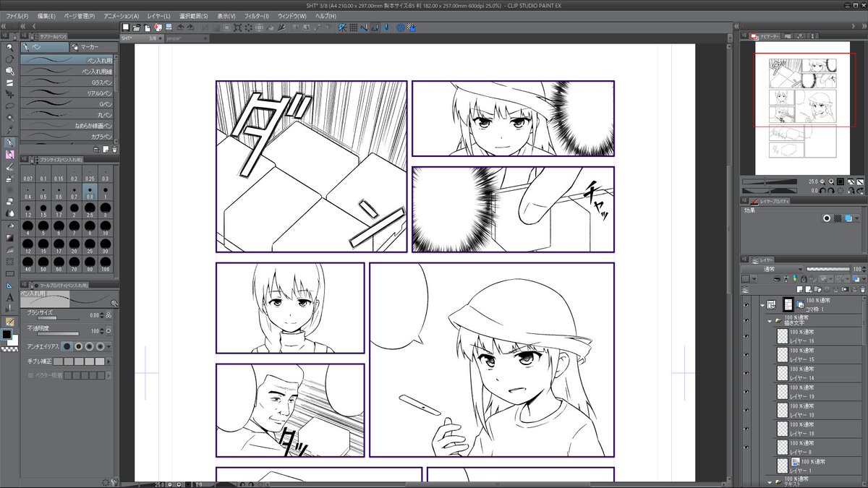Select the Text tool (A icon)
This screenshot has width=868, height=488.
coord(9,297)
